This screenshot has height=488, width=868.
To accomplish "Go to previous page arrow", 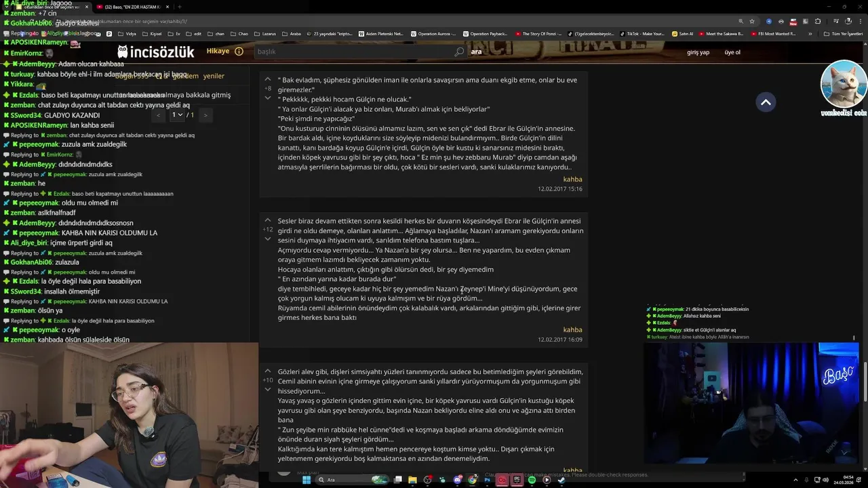I will (159, 115).
